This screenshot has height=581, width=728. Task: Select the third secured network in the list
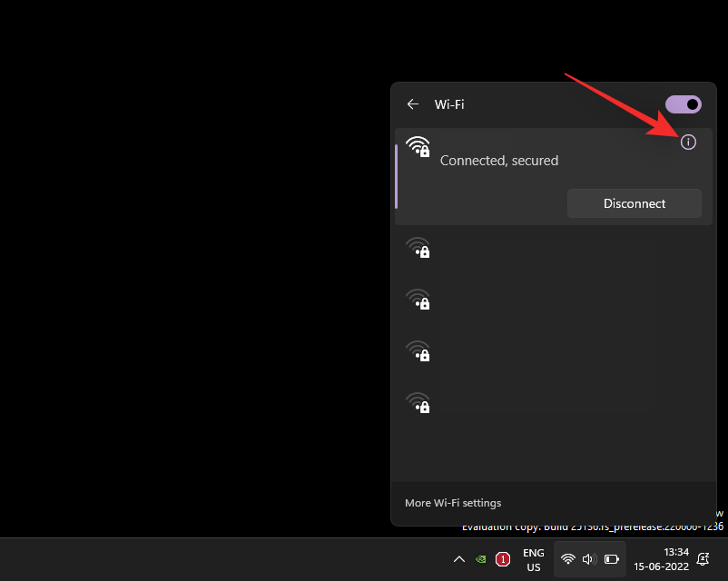pyautogui.click(x=418, y=352)
